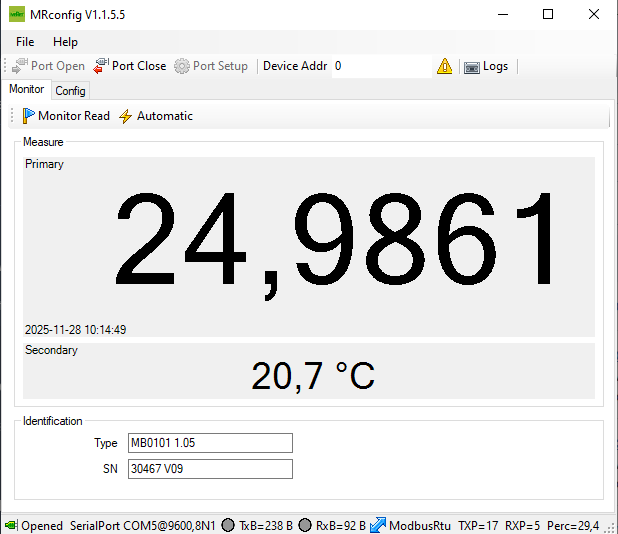Click the Perc=29,4 status entry
This screenshot has width=618, height=534.
[573, 526]
